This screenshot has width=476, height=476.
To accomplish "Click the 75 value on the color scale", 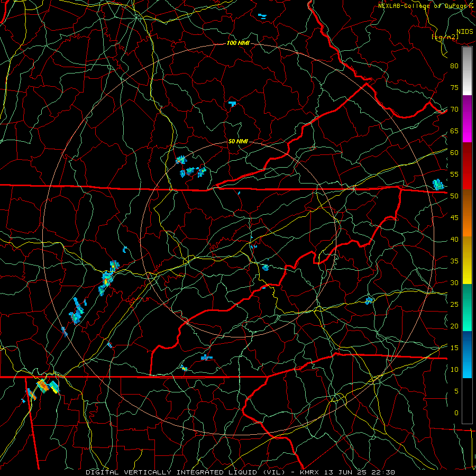I will coord(454,87).
